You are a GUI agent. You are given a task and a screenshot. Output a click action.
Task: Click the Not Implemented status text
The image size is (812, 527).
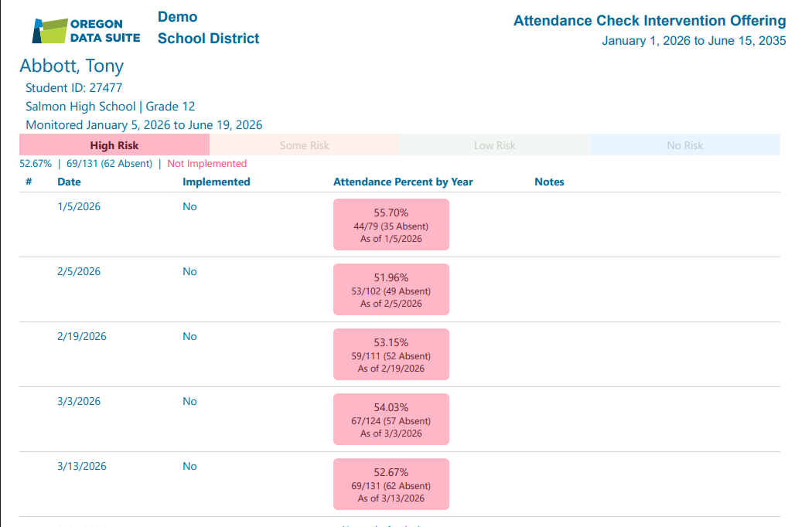(x=206, y=164)
